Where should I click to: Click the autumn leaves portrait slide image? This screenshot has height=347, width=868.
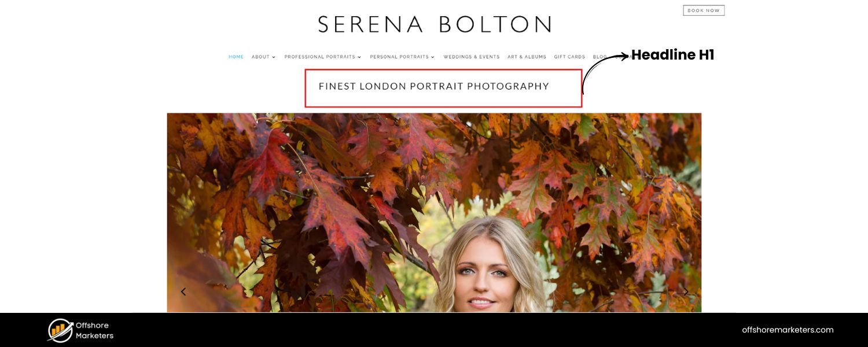[434, 212]
